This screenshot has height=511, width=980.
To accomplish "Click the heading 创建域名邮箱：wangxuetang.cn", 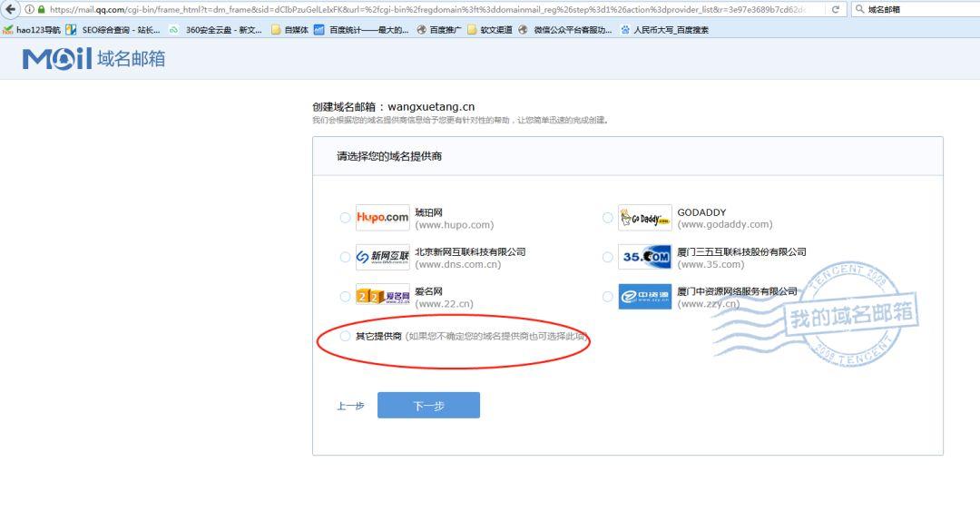I will point(394,107).
